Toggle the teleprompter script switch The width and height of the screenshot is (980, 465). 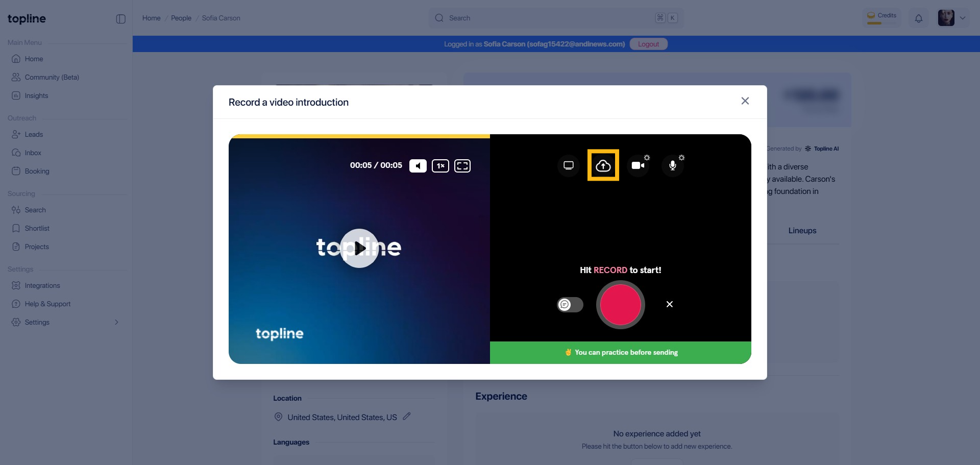(570, 305)
